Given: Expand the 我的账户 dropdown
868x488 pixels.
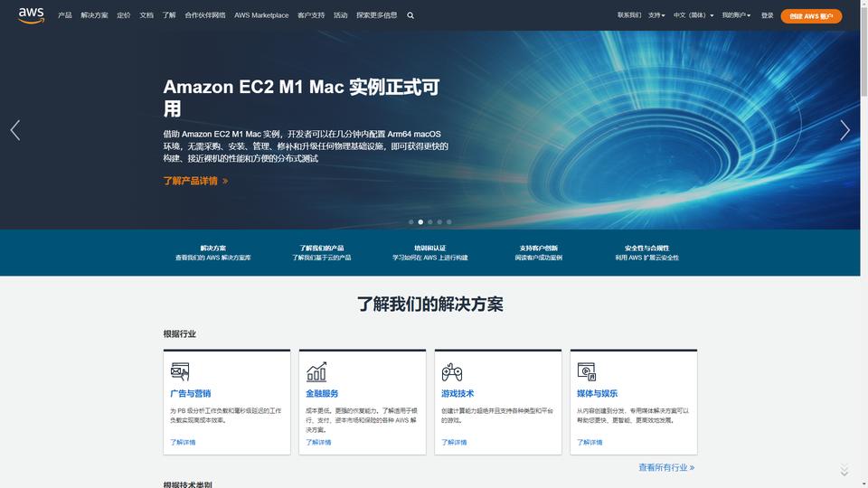Looking at the screenshot, I should point(736,15).
